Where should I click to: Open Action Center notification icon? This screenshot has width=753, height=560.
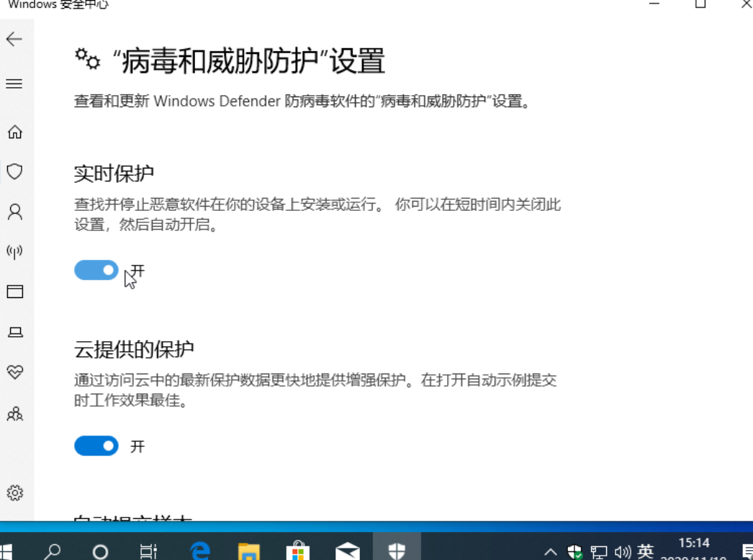point(747,552)
